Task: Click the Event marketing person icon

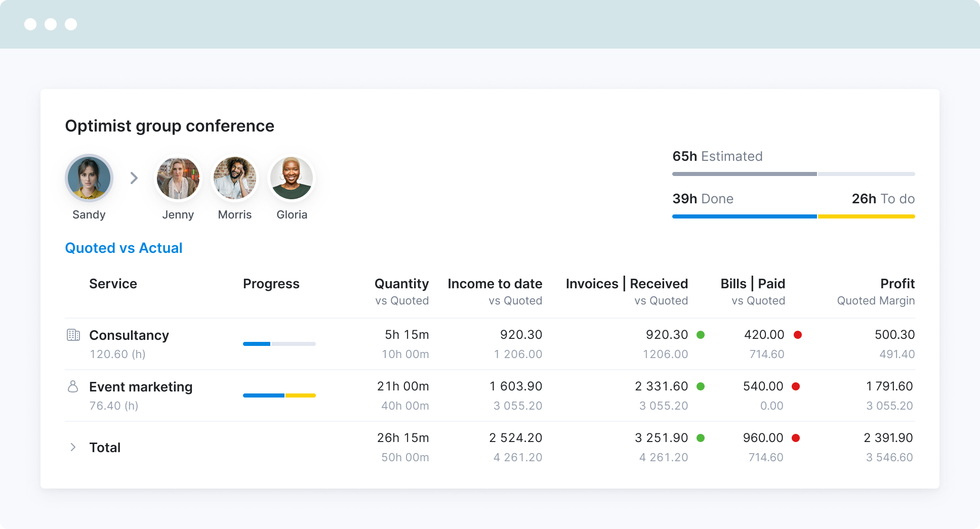Action: (73, 386)
